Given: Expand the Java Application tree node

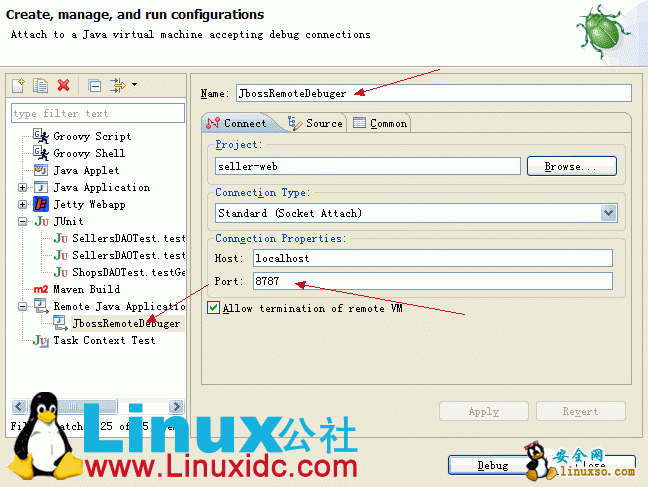Looking at the screenshot, I should (x=22, y=188).
